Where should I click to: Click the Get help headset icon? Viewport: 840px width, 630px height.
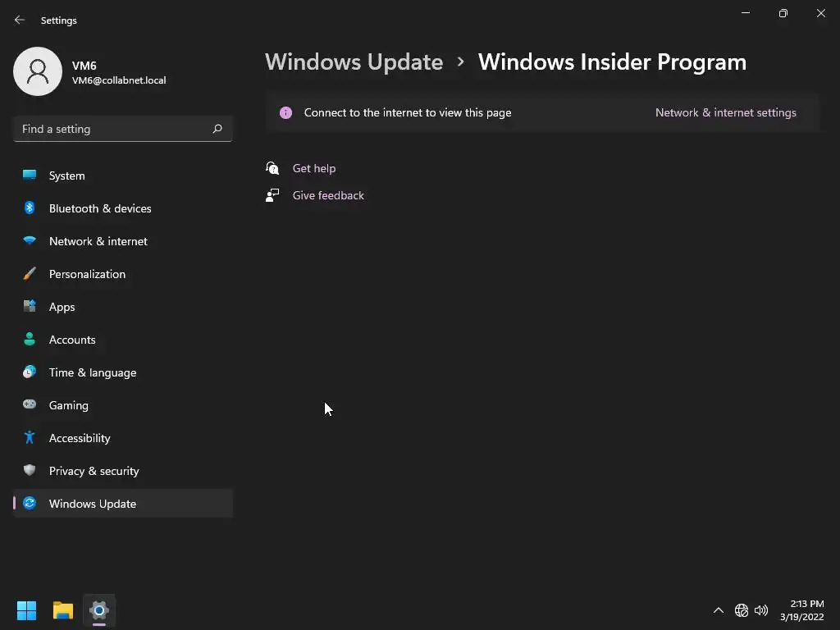272,168
